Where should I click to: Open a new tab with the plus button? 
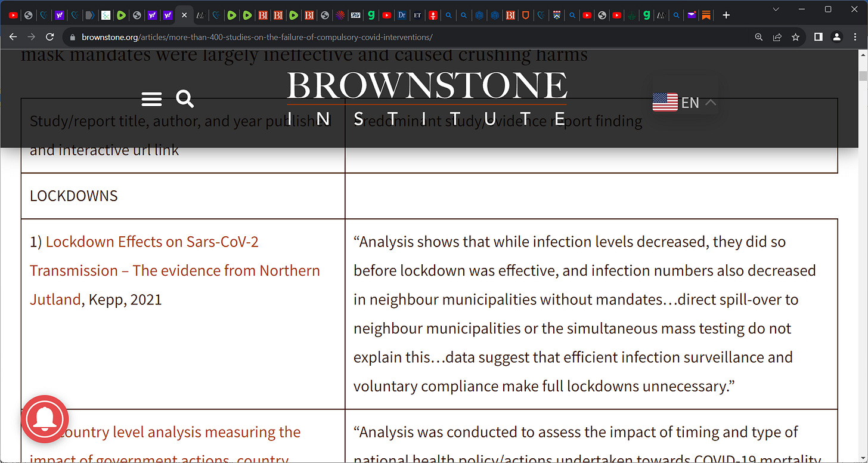click(x=726, y=15)
